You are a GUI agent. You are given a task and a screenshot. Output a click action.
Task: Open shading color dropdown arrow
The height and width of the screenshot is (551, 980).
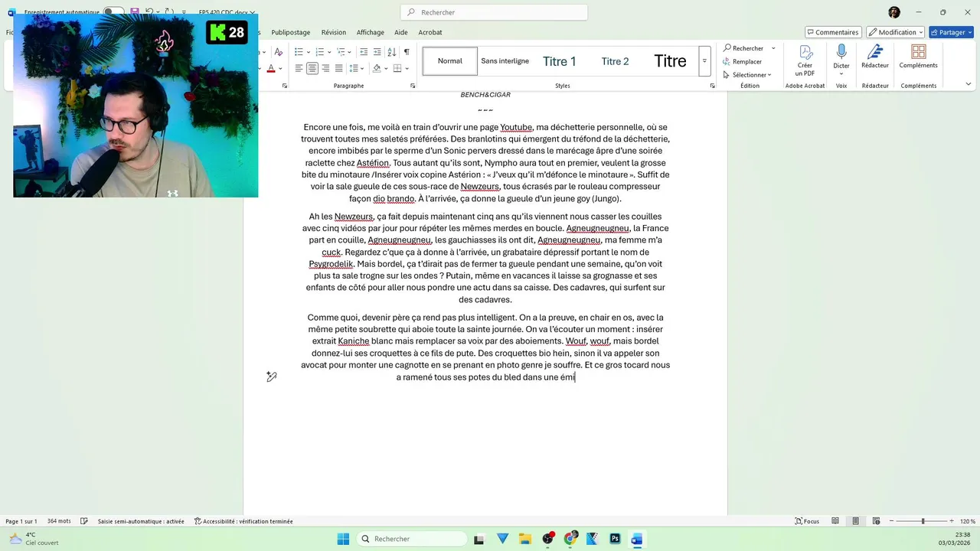click(385, 68)
